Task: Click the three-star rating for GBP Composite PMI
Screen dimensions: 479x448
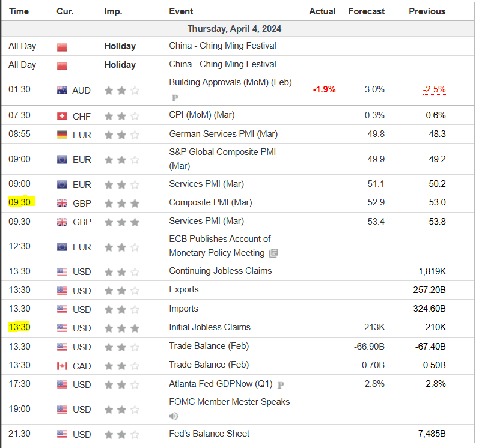Action: pos(121,204)
